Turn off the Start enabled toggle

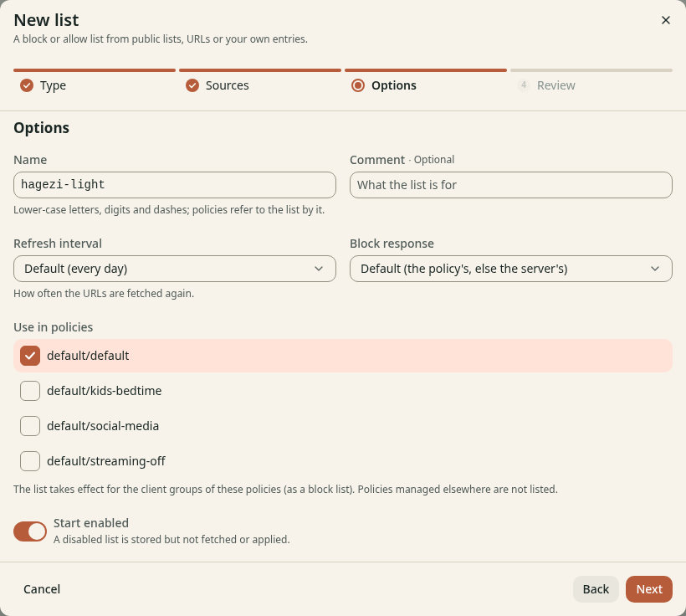pyautogui.click(x=30, y=531)
